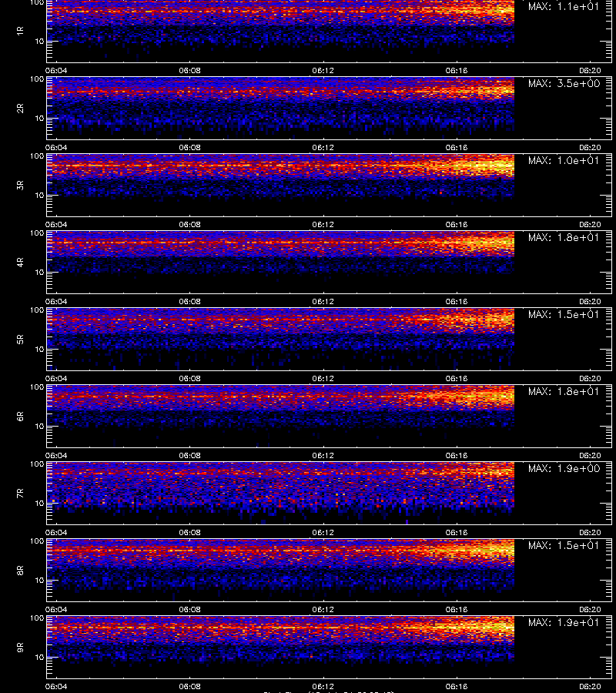Click the 100 energy tick label of panel 4R

pyautogui.click(x=37, y=233)
